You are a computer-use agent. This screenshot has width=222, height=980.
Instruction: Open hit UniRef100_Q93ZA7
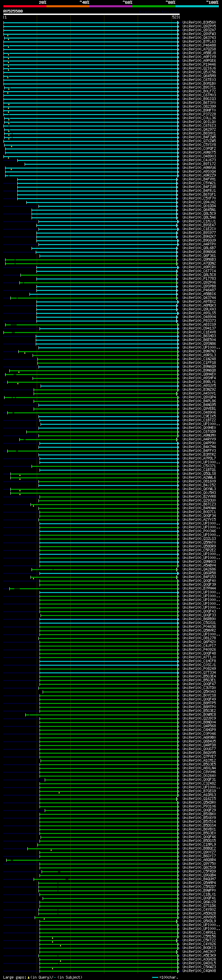[199, 30]
